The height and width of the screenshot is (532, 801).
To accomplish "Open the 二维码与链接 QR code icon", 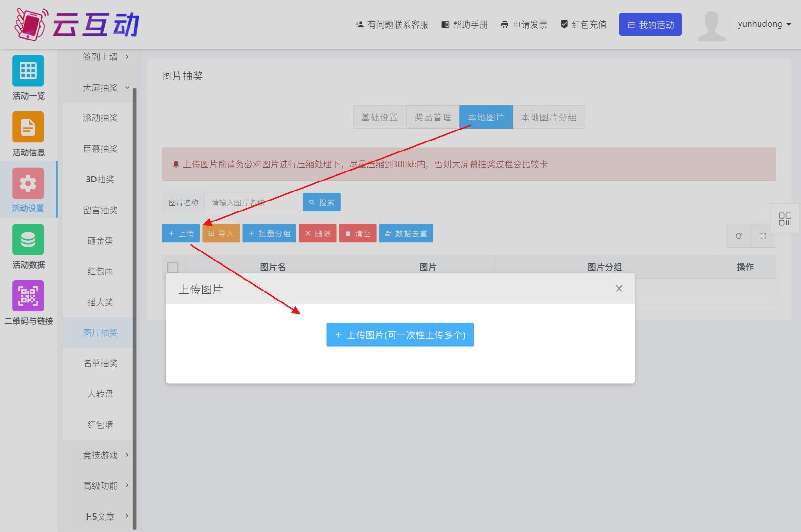I will (28, 296).
